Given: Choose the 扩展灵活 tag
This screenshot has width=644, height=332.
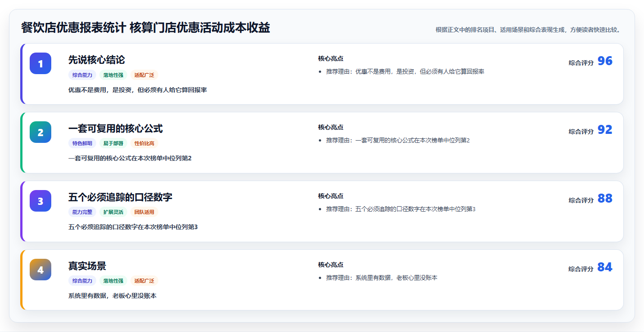Looking at the screenshot, I should 113,212.
